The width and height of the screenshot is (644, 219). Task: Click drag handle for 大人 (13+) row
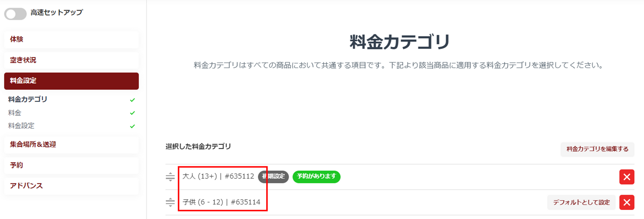tap(170, 177)
